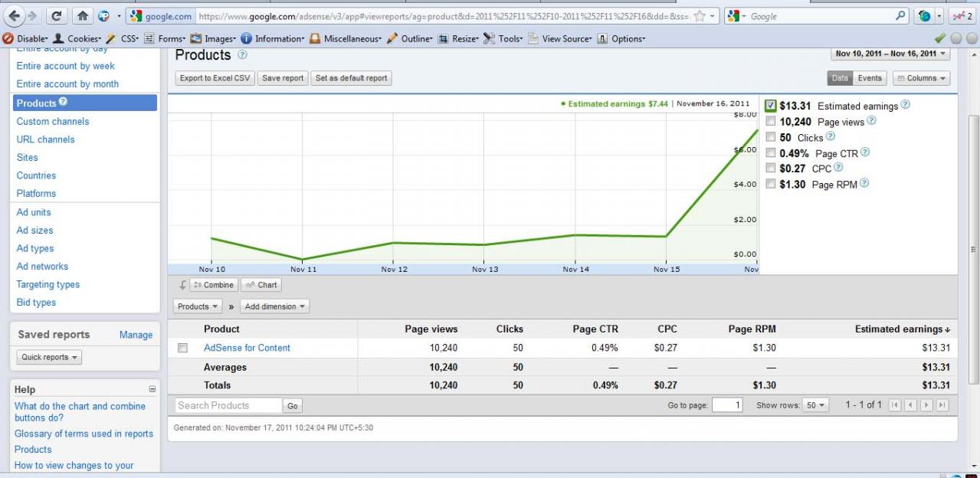
Task: Go to the next results page
Action: tap(926, 405)
